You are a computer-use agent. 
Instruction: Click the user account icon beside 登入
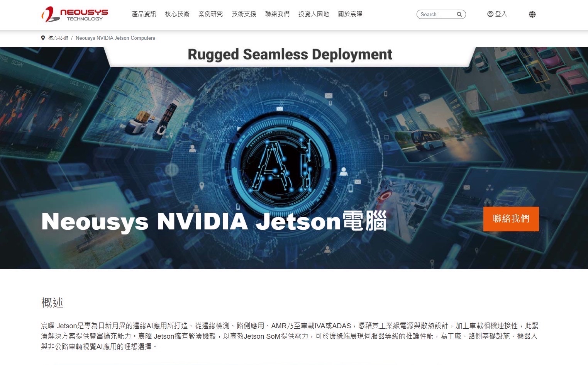(490, 14)
